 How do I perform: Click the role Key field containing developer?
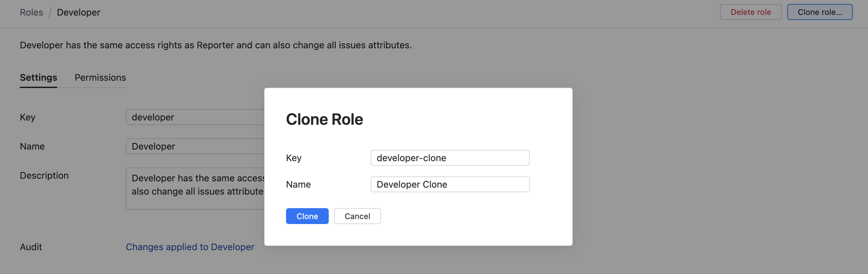coord(195,117)
